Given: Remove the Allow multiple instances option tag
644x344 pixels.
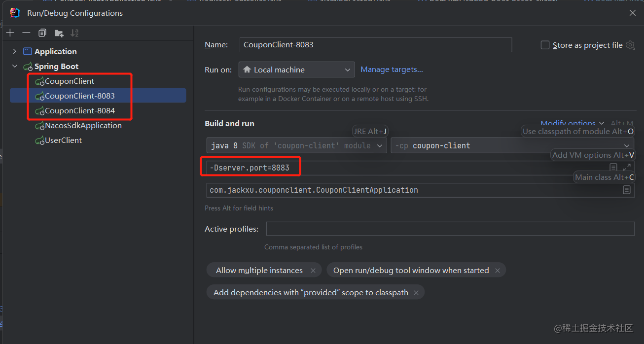Looking at the screenshot, I should 313,271.
